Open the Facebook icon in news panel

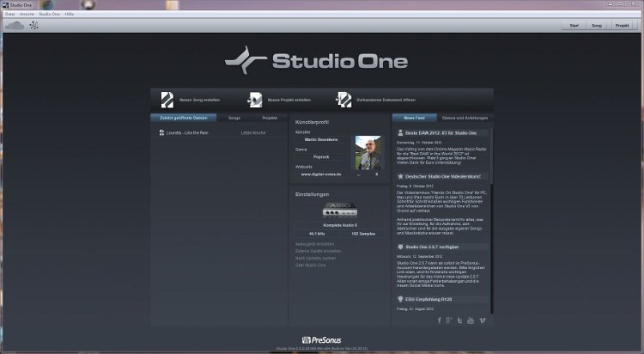pos(439,320)
